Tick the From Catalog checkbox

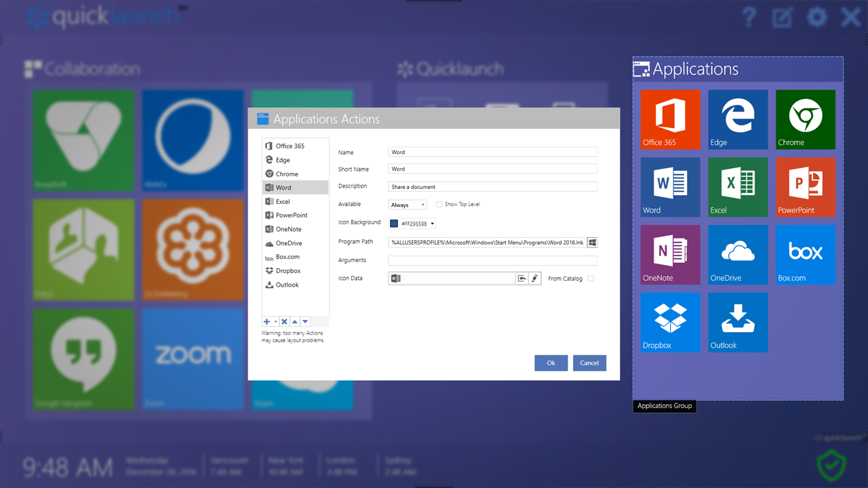[591, 279]
